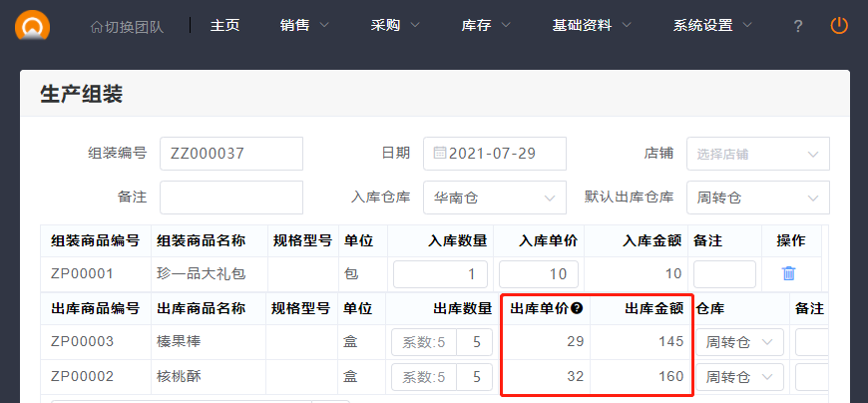
Task: Open warehouse dropdown for 榛果棒 row
Action: point(739,342)
